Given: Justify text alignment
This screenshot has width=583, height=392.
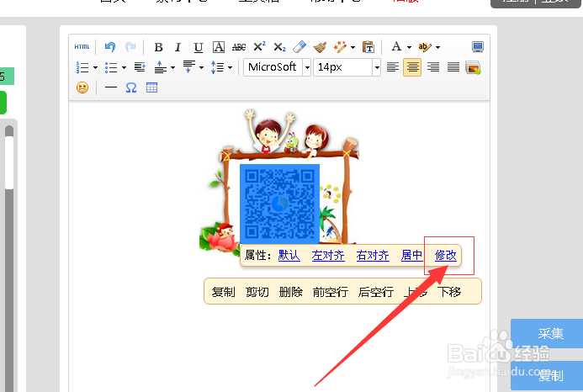Looking at the screenshot, I should click(x=453, y=67).
